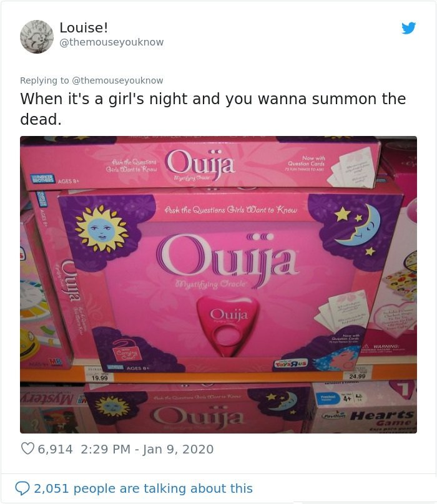
Task: Click the Twitter bird logo
Action: (409, 28)
